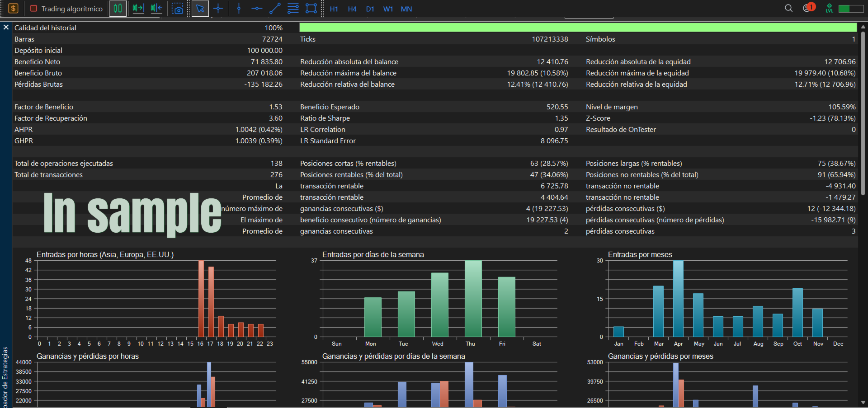The image size is (868, 408).
Task: Toggle candlestick chart mode
Action: (118, 9)
